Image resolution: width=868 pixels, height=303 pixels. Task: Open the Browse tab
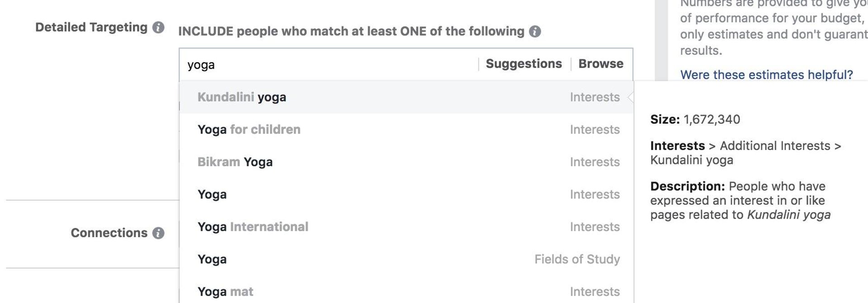(x=601, y=64)
